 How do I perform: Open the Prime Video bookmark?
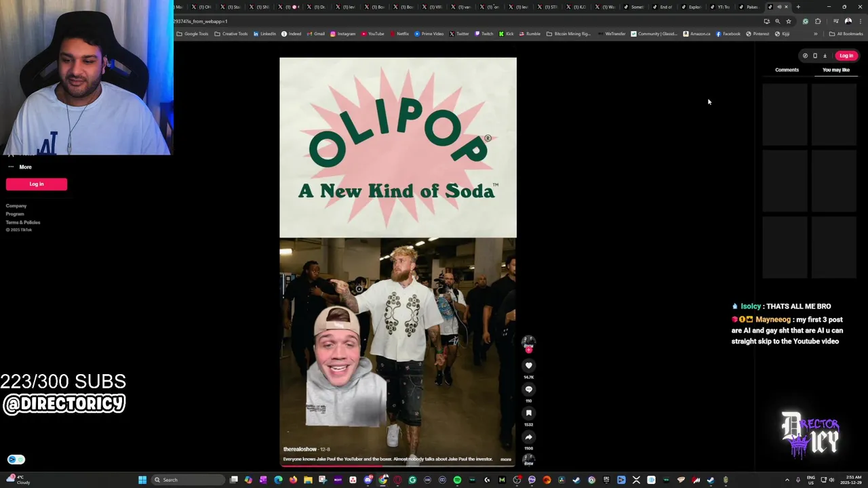pos(429,34)
